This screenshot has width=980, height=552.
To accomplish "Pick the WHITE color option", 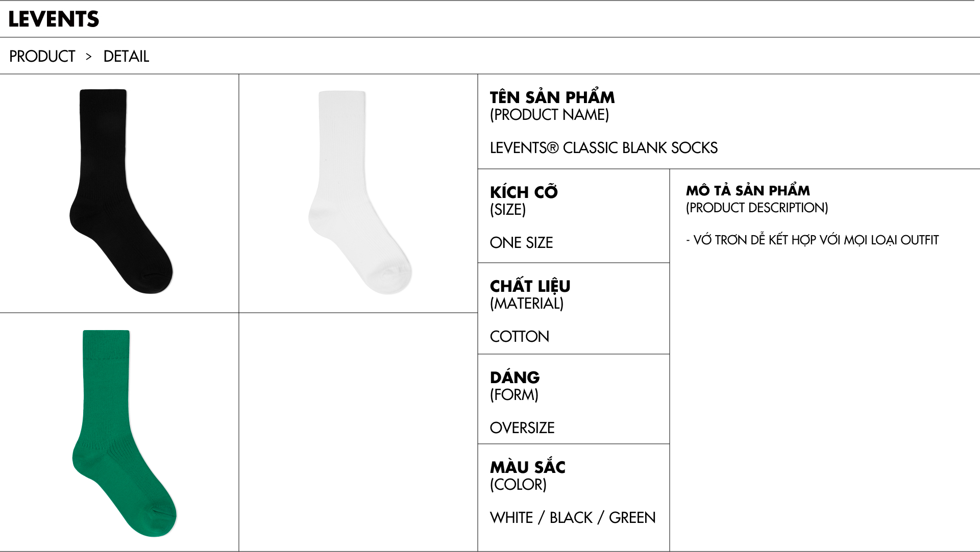I will coord(511,518).
